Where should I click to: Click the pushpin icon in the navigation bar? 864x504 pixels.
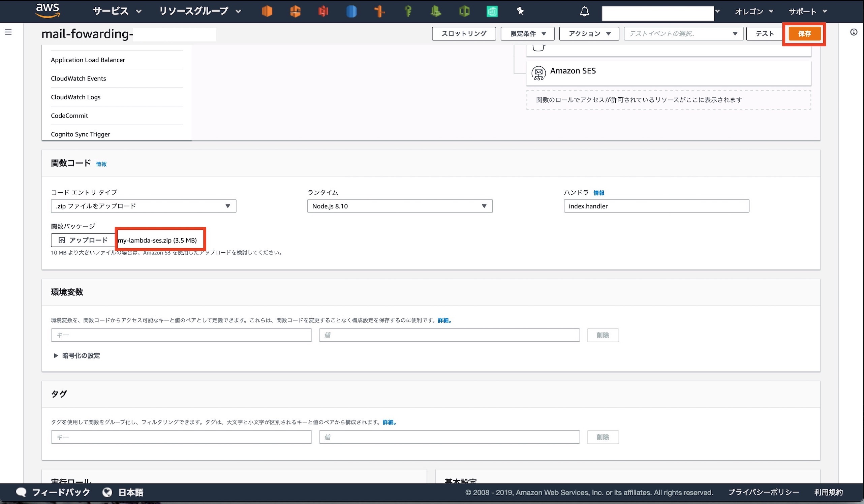pos(520,11)
